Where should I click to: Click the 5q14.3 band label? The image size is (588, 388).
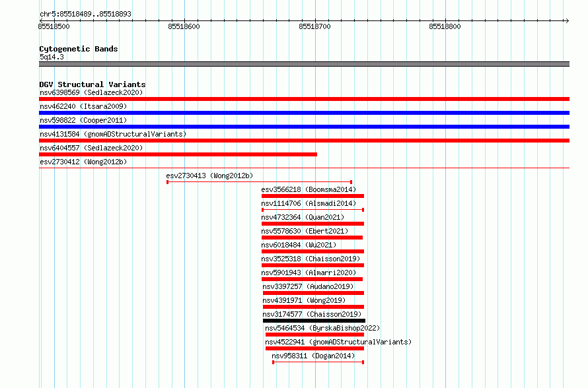click(52, 57)
